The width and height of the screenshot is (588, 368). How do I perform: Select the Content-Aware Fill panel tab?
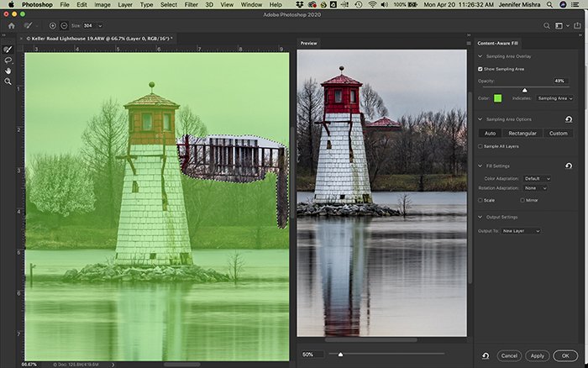[497, 43]
